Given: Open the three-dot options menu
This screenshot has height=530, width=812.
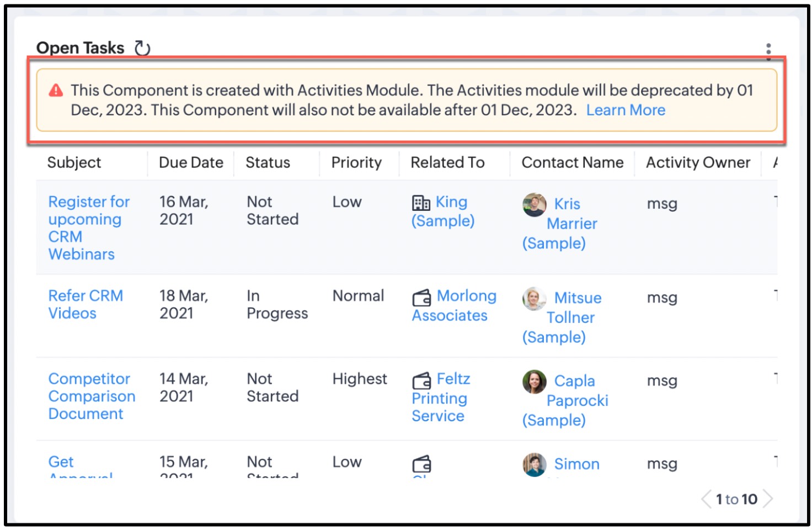Looking at the screenshot, I should tap(768, 51).
